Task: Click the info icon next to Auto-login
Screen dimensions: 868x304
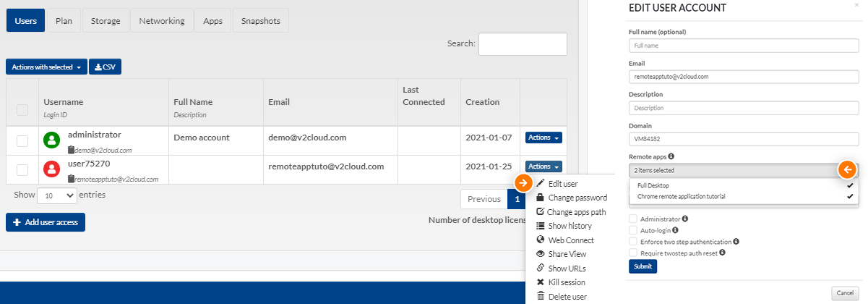Action: (x=675, y=230)
